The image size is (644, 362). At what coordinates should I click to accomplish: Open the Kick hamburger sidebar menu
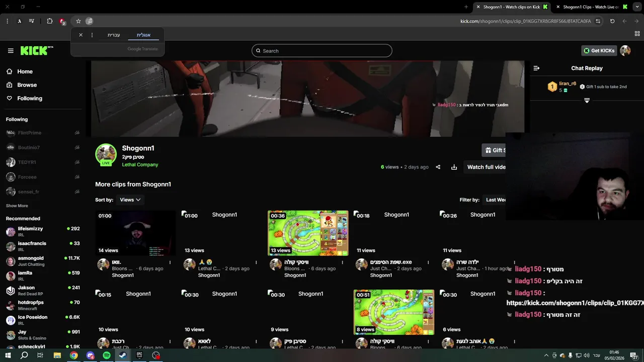point(11,51)
